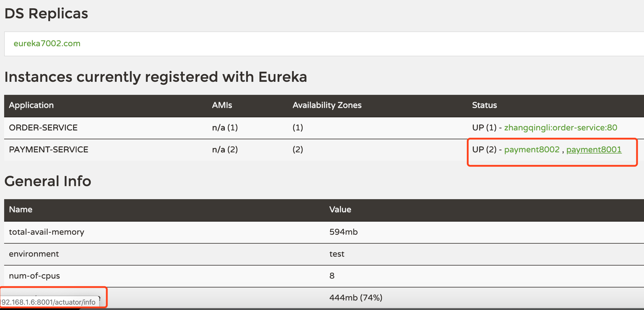The height and width of the screenshot is (310, 644).
Task: Click the 594mb memory value
Action: pyautogui.click(x=343, y=232)
